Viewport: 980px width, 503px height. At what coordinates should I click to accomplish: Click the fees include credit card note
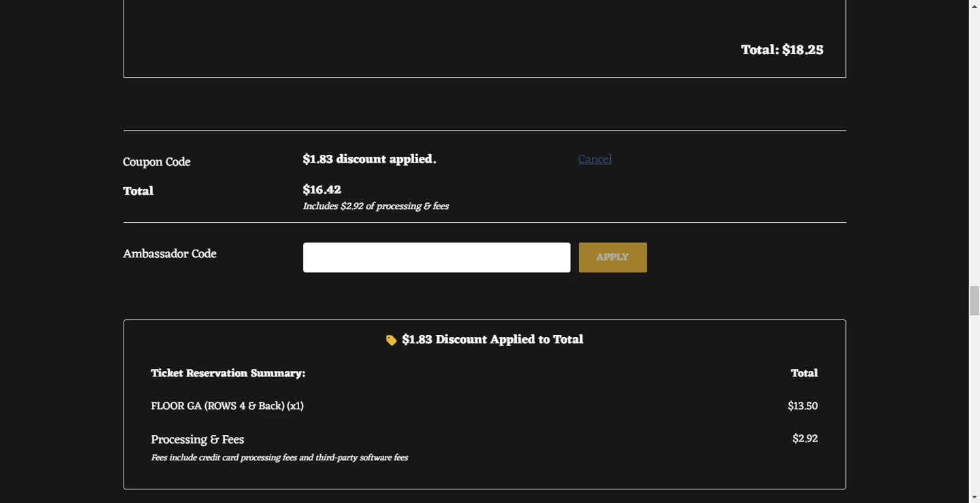coord(280,458)
